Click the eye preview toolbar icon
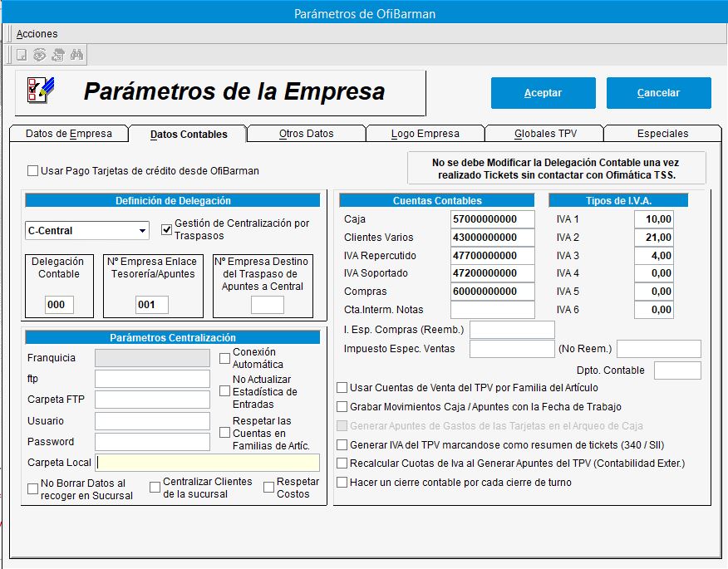The image size is (728, 569). click(x=39, y=55)
